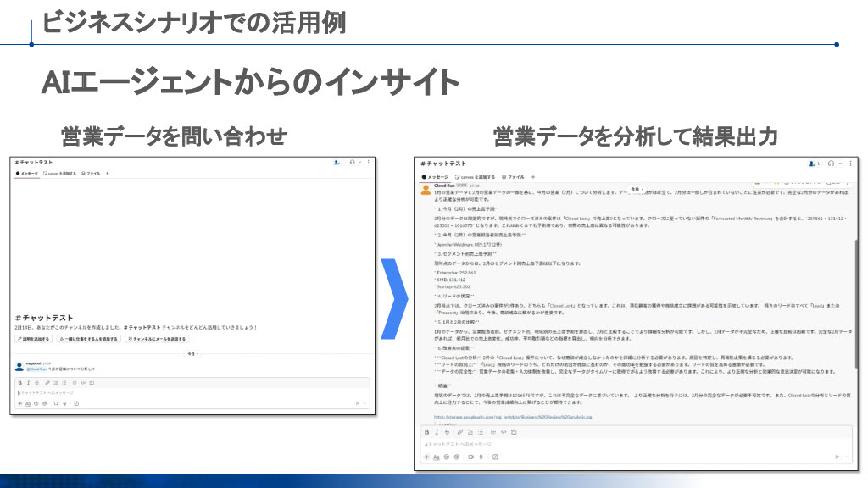
Task: Click mention @ icon in left composer
Action: [x=45, y=403]
